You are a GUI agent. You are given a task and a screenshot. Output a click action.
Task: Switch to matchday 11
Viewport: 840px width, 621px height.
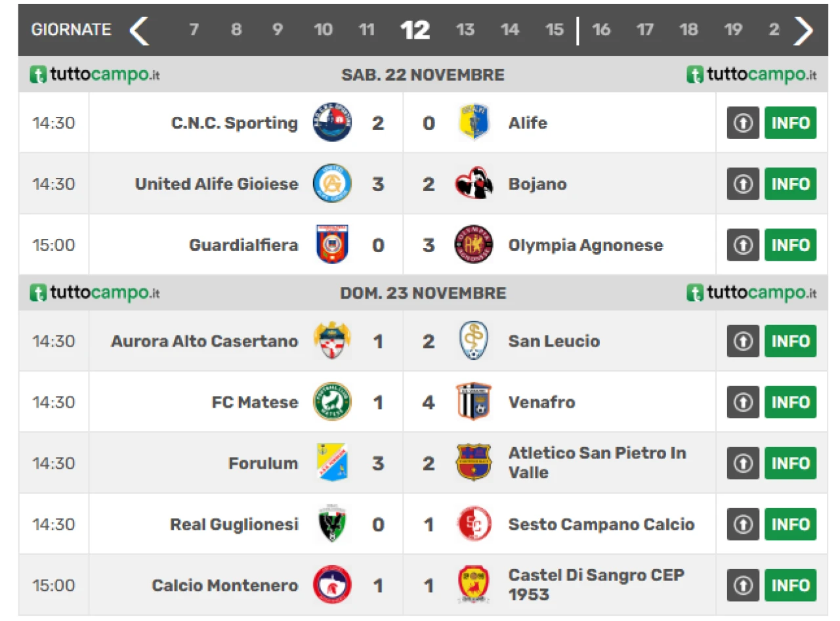[x=366, y=30]
